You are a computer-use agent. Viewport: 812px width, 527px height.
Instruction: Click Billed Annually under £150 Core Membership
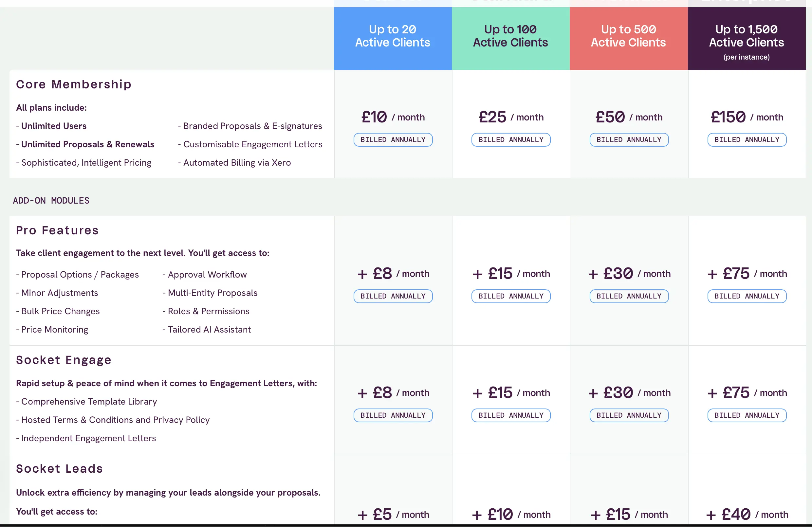point(747,140)
